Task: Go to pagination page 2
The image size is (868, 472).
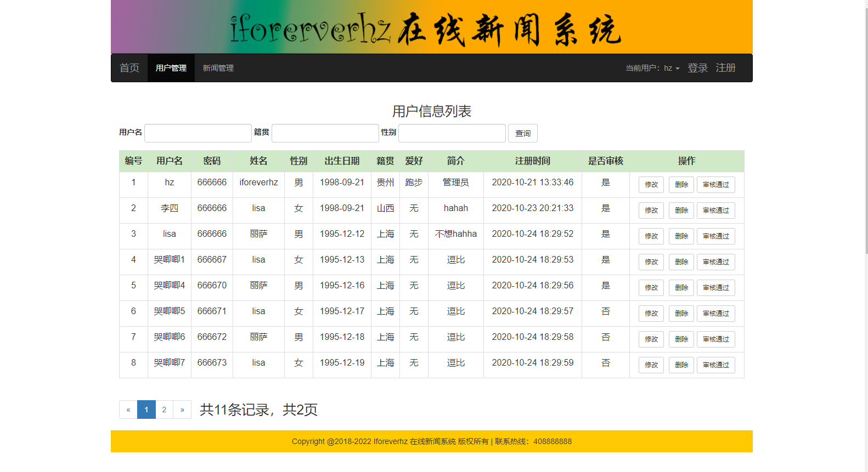Action: point(164,410)
